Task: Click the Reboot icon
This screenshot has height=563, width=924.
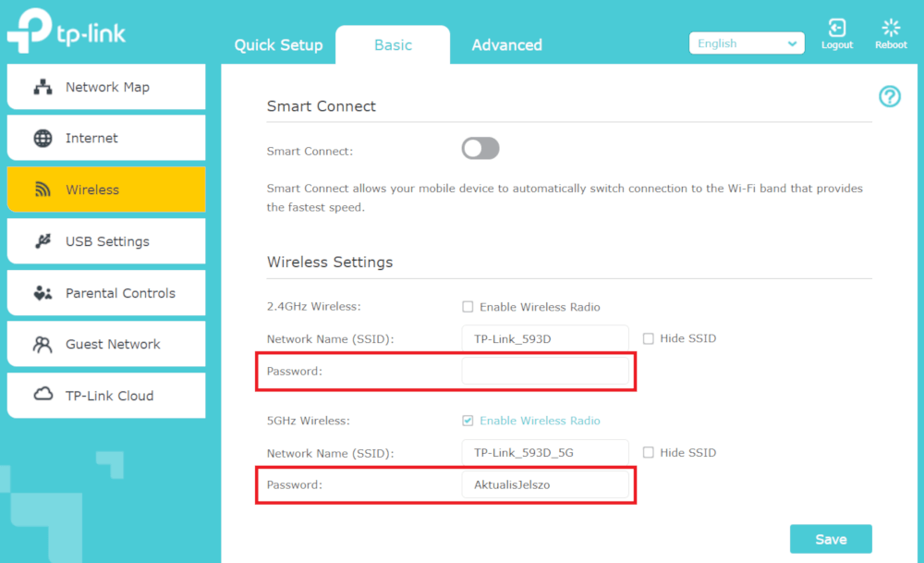Action: point(891,28)
